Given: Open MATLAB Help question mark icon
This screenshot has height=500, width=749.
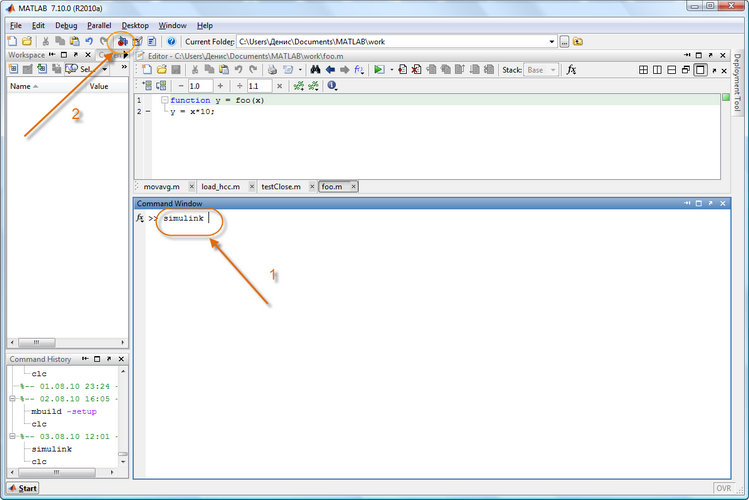Looking at the screenshot, I should [171, 42].
